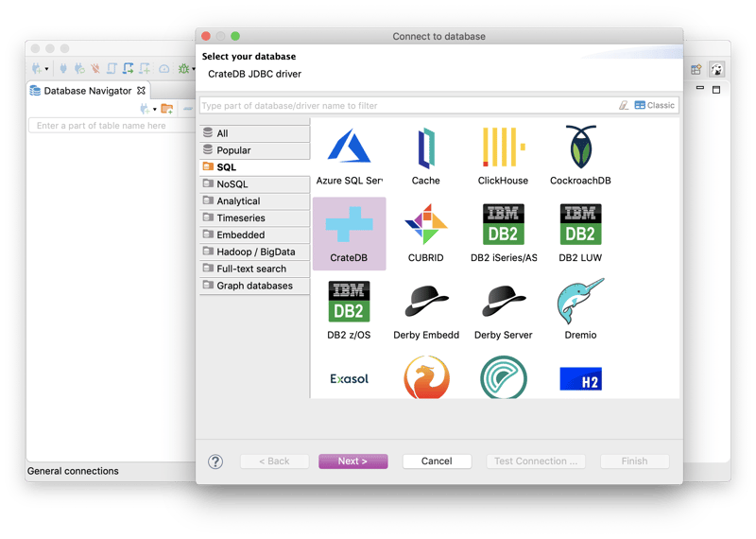Click the Cancel button
Viewport: 756px width, 539px height.
(437, 461)
